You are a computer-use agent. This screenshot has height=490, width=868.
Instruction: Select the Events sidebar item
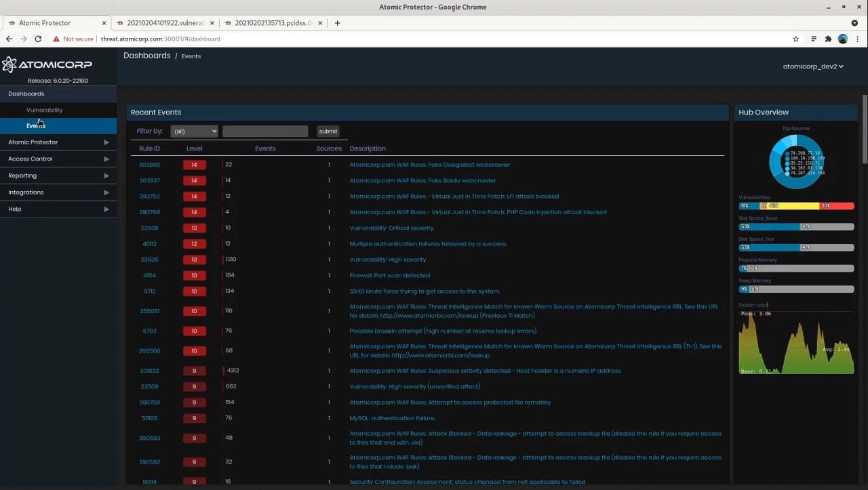pos(58,125)
